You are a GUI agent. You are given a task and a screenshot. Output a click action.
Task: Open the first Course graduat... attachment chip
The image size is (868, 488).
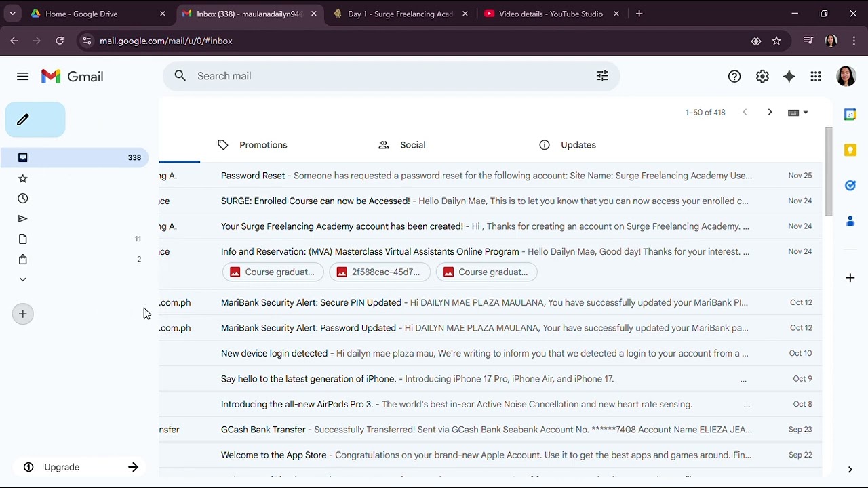[273, 272]
